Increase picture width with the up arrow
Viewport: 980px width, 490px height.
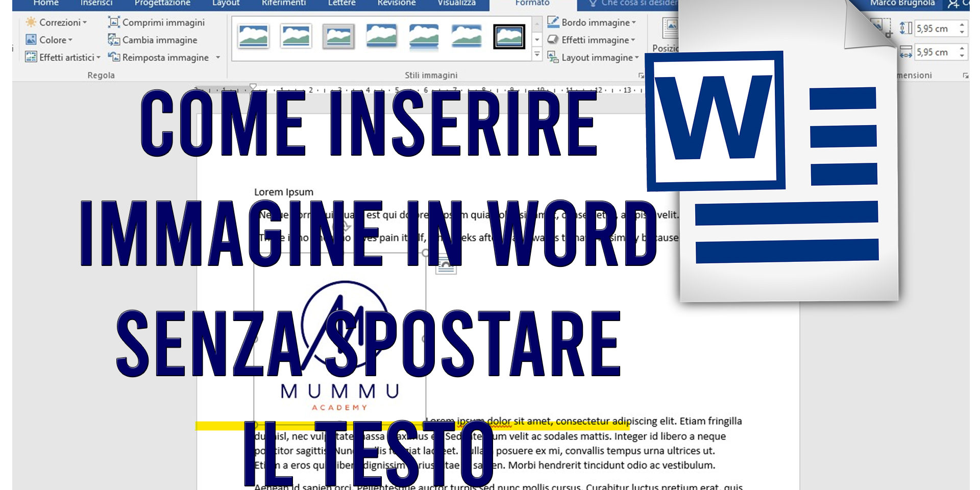tap(962, 48)
